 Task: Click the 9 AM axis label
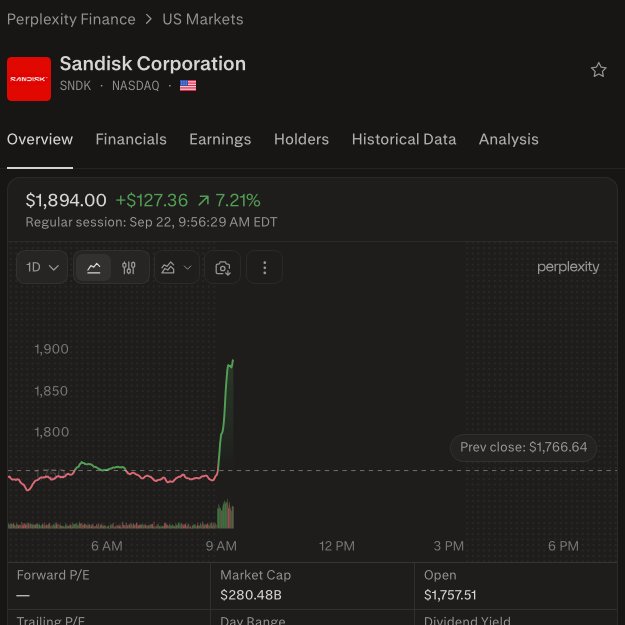(221, 546)
